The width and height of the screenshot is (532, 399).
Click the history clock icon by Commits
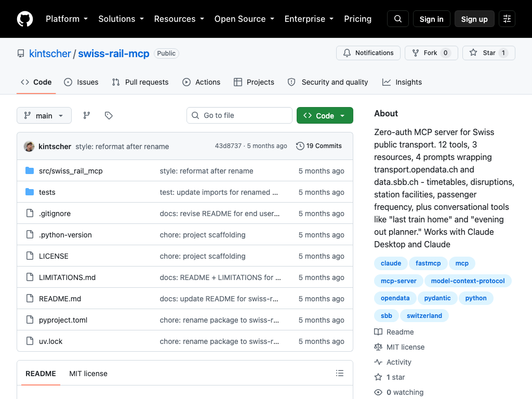pyautogui.click(x=300, y=146)
